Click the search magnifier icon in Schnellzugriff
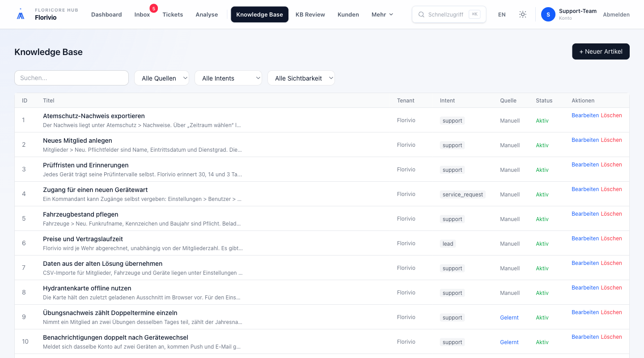644x358 pixels. point(421,14)
